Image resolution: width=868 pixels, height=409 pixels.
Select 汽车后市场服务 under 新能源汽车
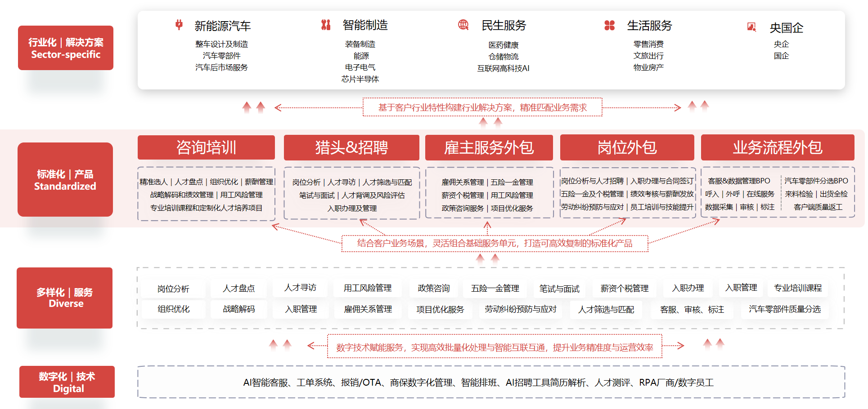[222, 67]
